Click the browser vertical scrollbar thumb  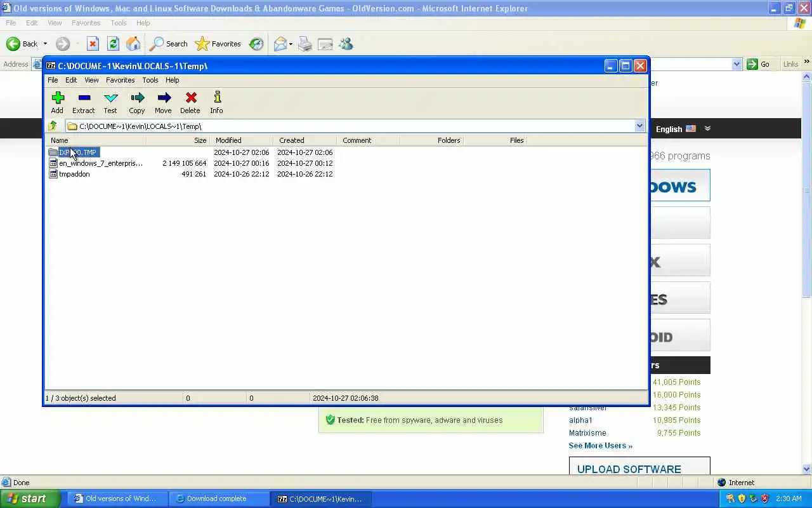click(x=807, y=190)
